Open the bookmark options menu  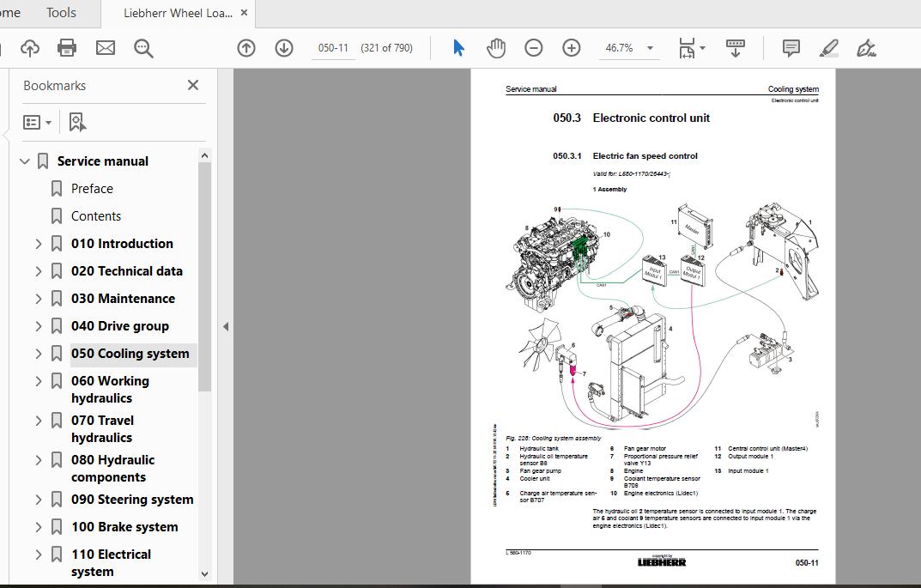coord(37,122)
